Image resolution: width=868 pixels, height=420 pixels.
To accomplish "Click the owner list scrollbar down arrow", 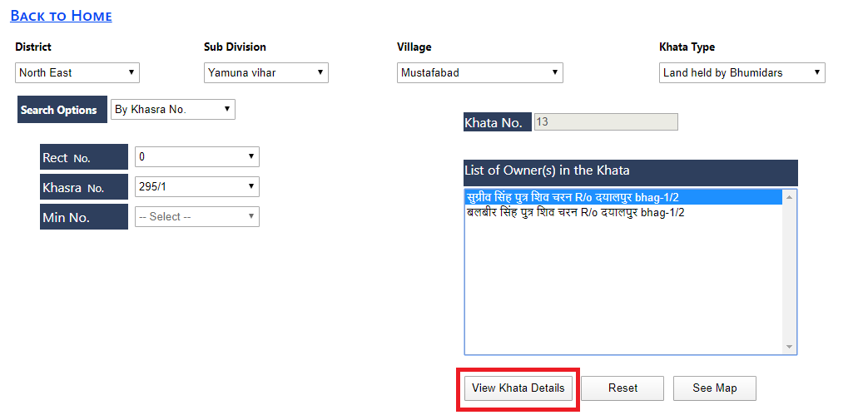I will click(x=790, y=347).
